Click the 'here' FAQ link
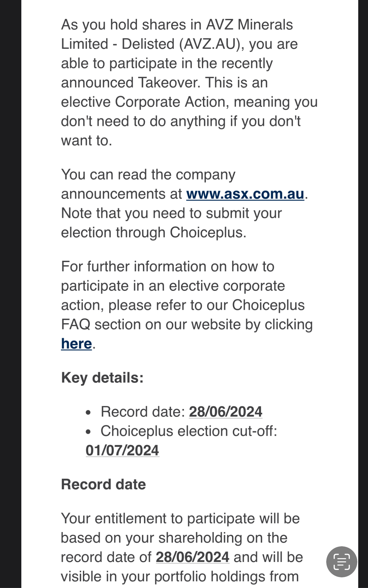 coord(76,344)
